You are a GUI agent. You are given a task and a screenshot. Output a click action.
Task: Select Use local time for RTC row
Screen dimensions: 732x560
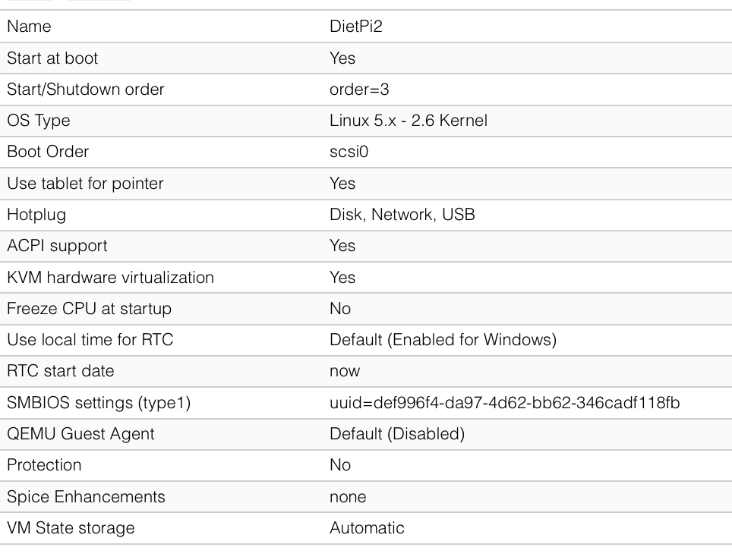coord(366,340)
